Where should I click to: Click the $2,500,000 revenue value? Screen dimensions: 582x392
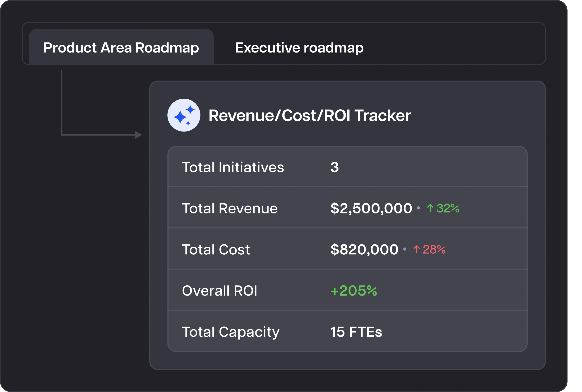(371, 208)
